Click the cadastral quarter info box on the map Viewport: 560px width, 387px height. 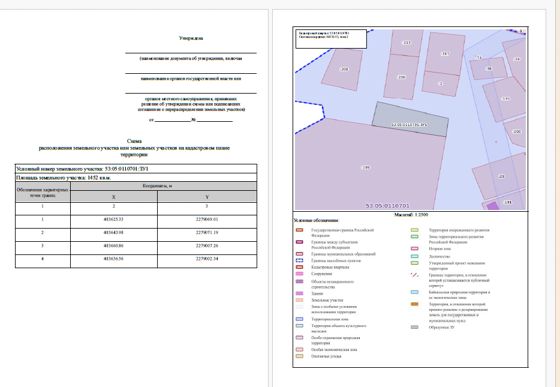[x=331, y=39]
